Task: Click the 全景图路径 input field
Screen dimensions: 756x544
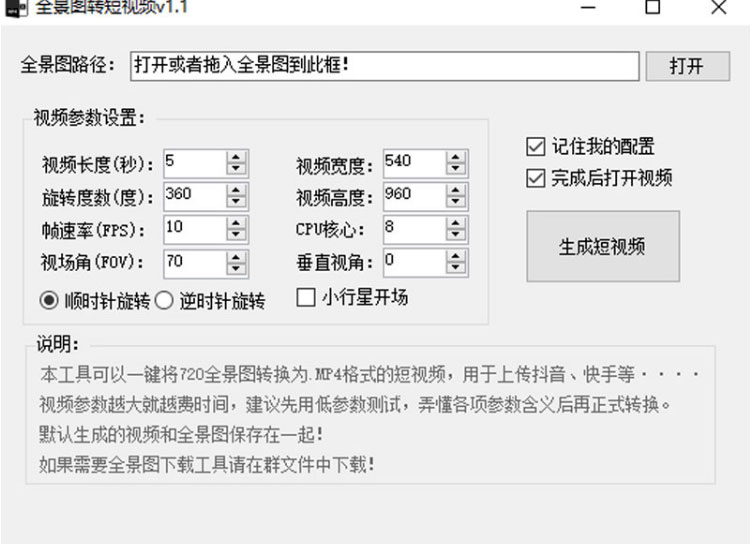Action: pyautogui.click(x=384, y=66)
